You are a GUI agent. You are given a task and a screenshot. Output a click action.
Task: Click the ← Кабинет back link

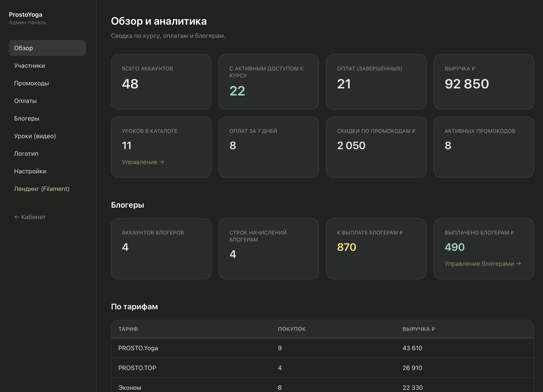pos(30,217)
